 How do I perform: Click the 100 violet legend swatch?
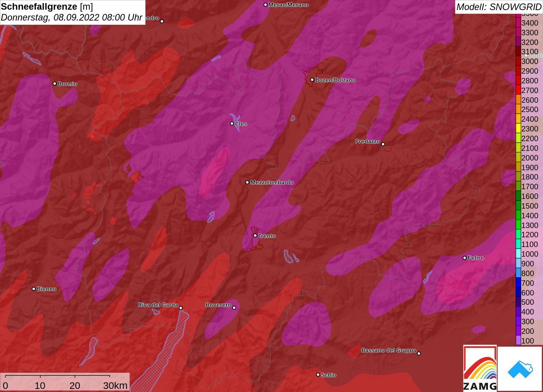coord(518,340)
